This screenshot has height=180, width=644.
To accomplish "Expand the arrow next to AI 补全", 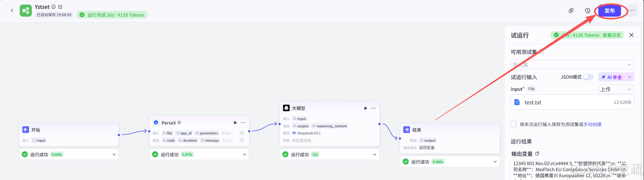I will click(x=630, y=77).
